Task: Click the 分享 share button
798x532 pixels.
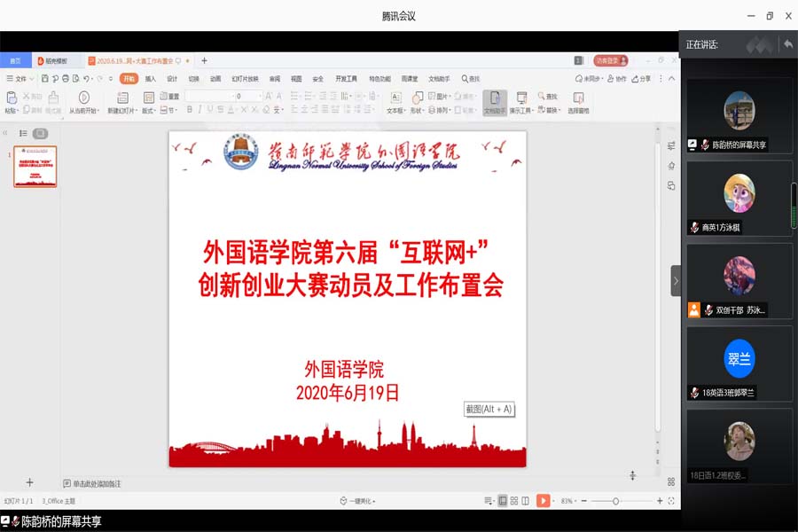Action: coord(641,79)
